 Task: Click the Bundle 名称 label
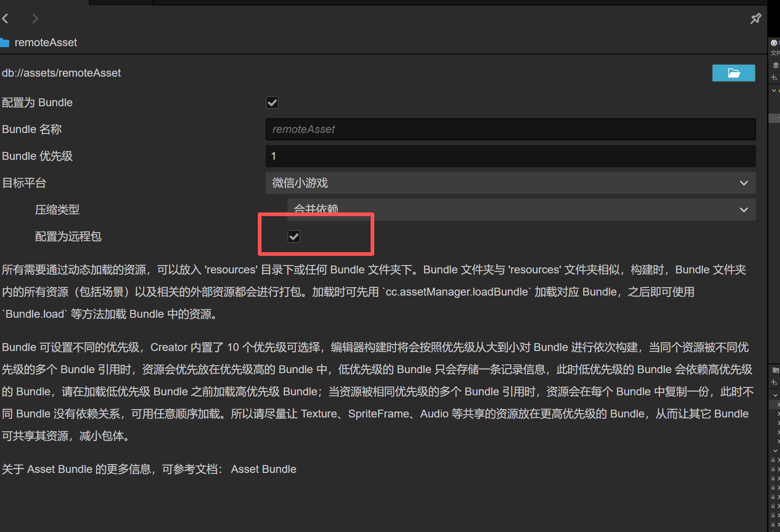32,129
